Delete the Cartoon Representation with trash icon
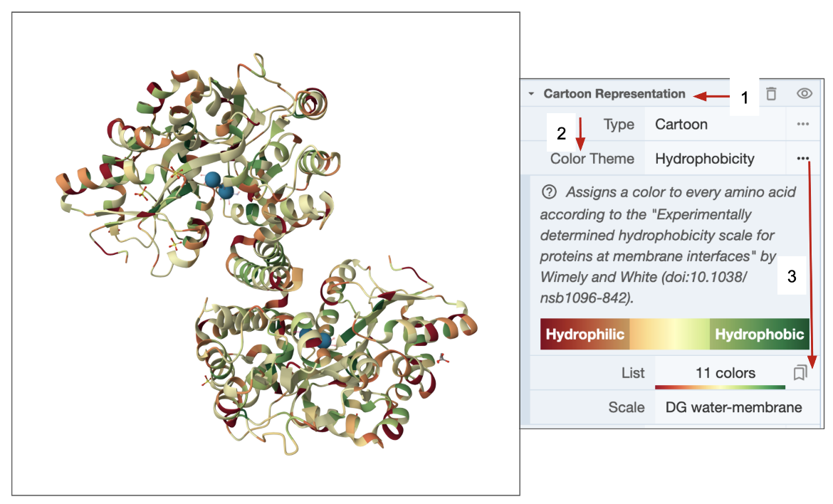This screenshot has width=833, height=504. click(771, 93)
